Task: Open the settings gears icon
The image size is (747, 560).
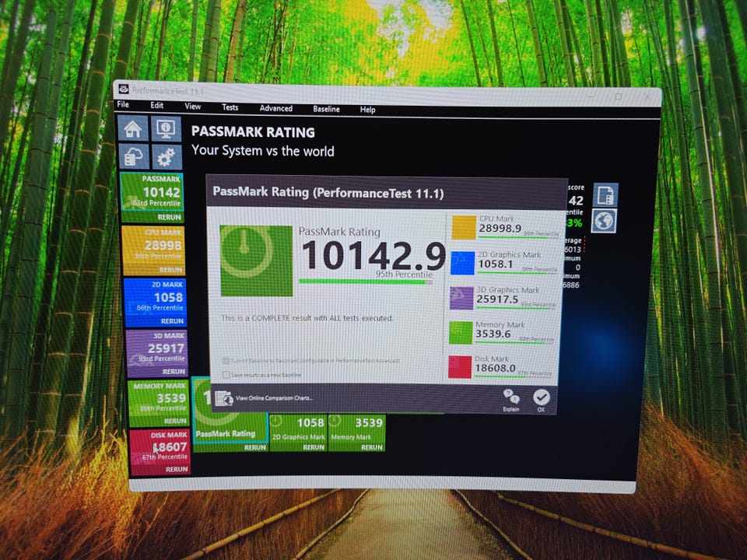Action: point(167,157)
